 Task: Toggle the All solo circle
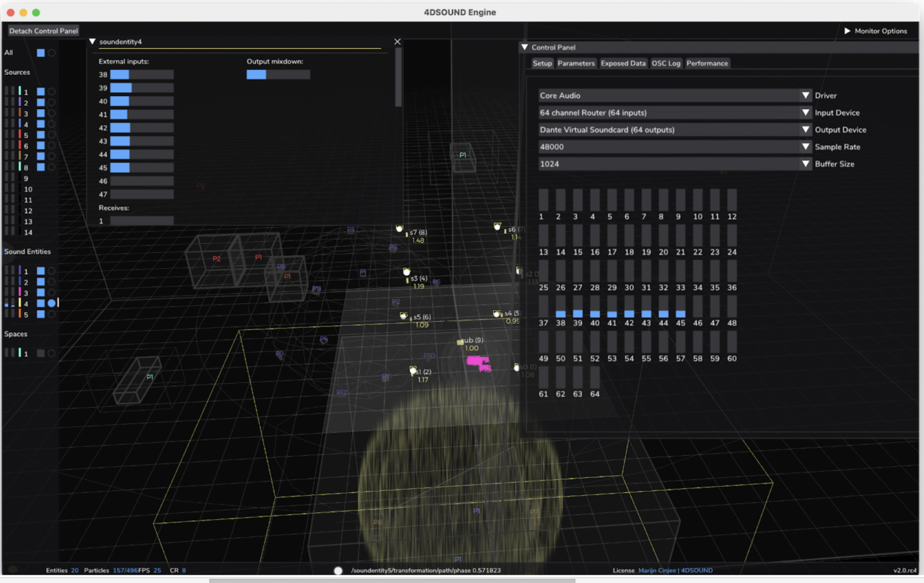click(x=52, y=53)
